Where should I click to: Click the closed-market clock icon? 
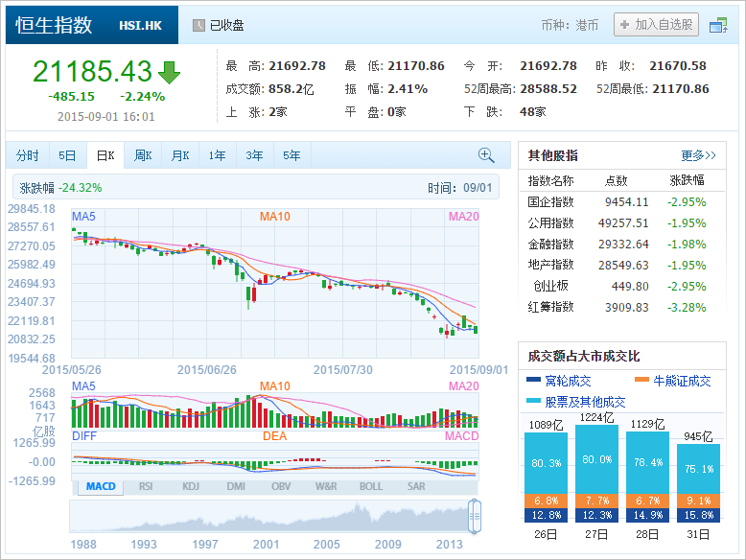click(198, 25)
